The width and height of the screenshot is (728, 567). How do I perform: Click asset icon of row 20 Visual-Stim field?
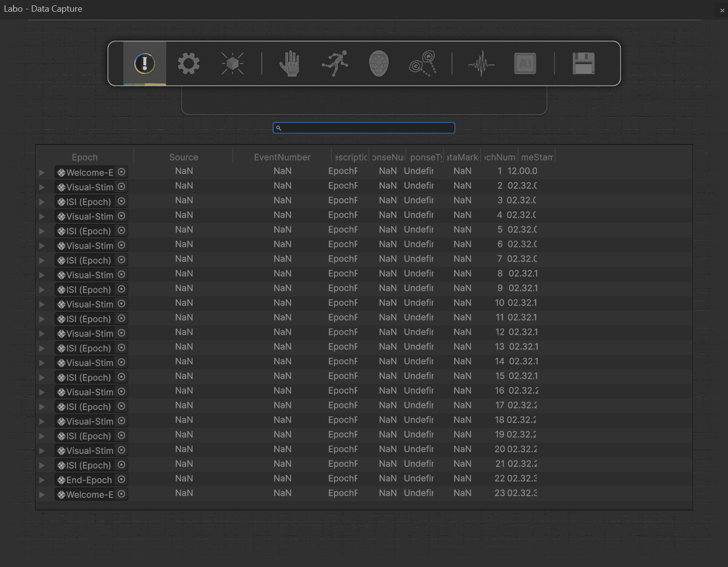(61, 451)
